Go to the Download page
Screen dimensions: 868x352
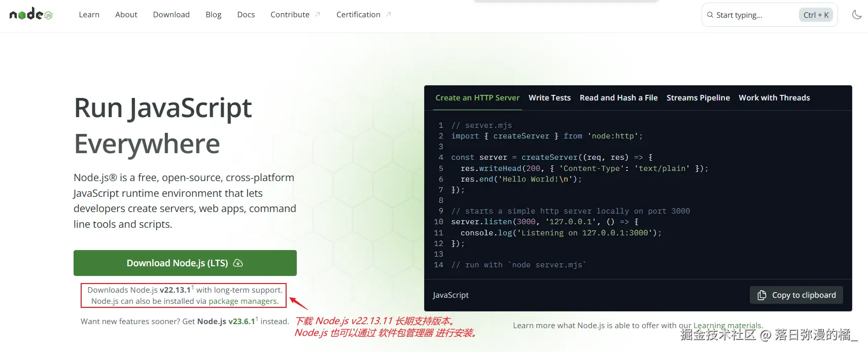171,15
